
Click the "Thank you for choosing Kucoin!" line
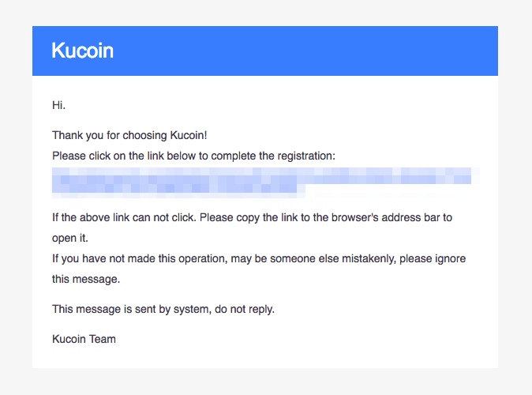tap(129, 135)
